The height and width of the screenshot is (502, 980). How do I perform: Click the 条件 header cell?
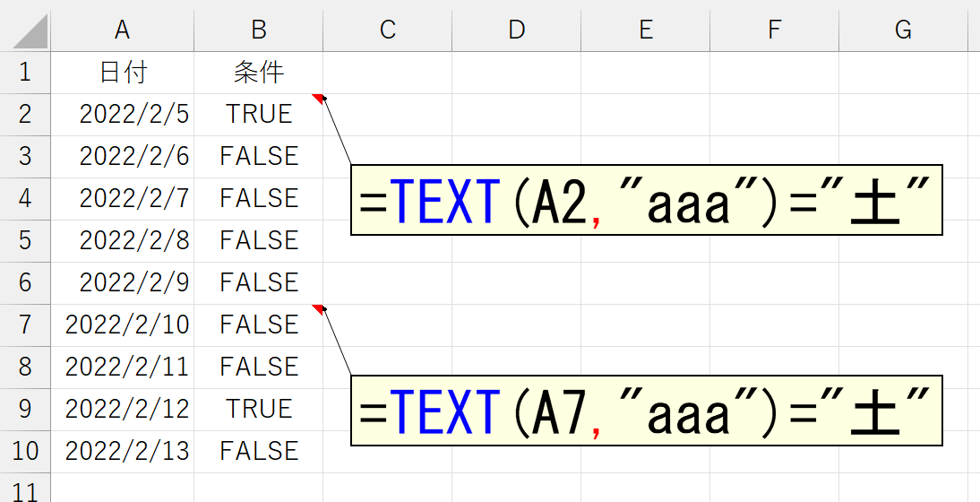pos(259,73)
